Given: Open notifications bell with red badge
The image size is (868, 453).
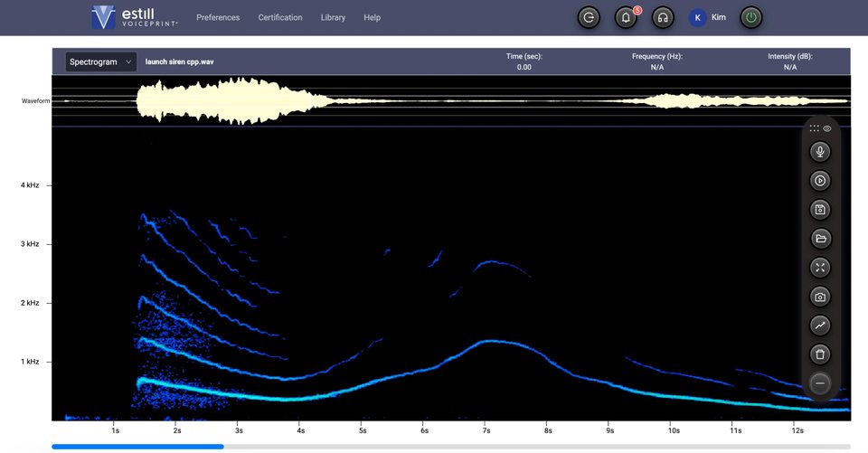Looking at the screenshot, I should pyautogui.click(x=626, y=18).
